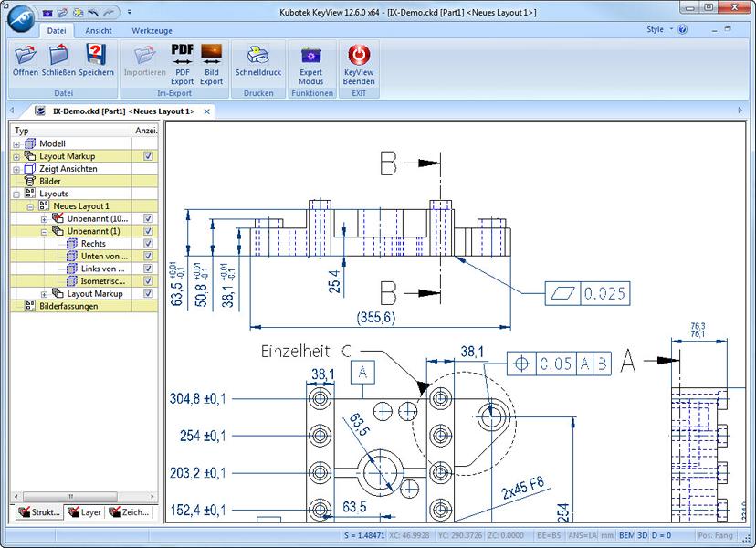This screenshot has width=756, height=548.
Task: Expand the Zeigt Ansichten node
Action: (16, 169)
